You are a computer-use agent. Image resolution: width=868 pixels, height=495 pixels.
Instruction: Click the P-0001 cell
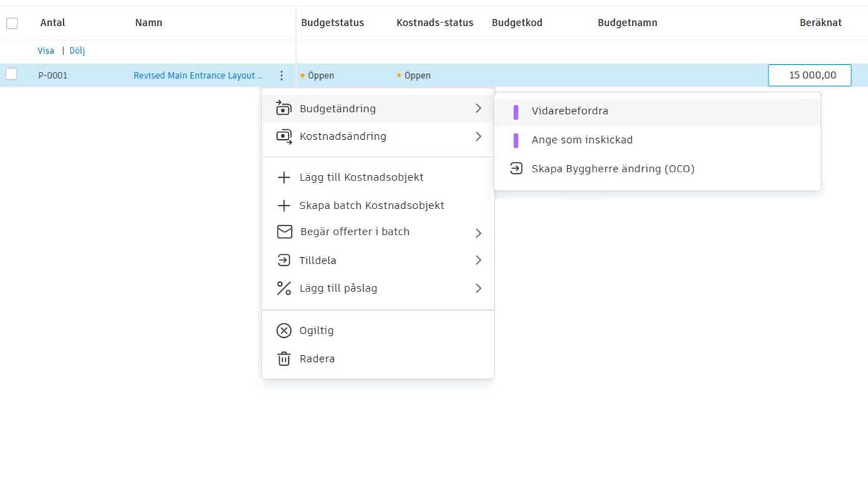[52, 76]
